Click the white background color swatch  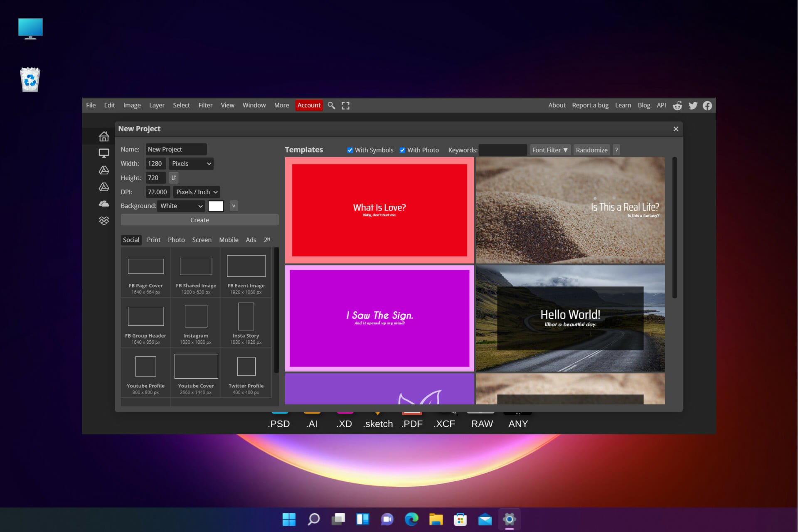[x=216, y=206]
